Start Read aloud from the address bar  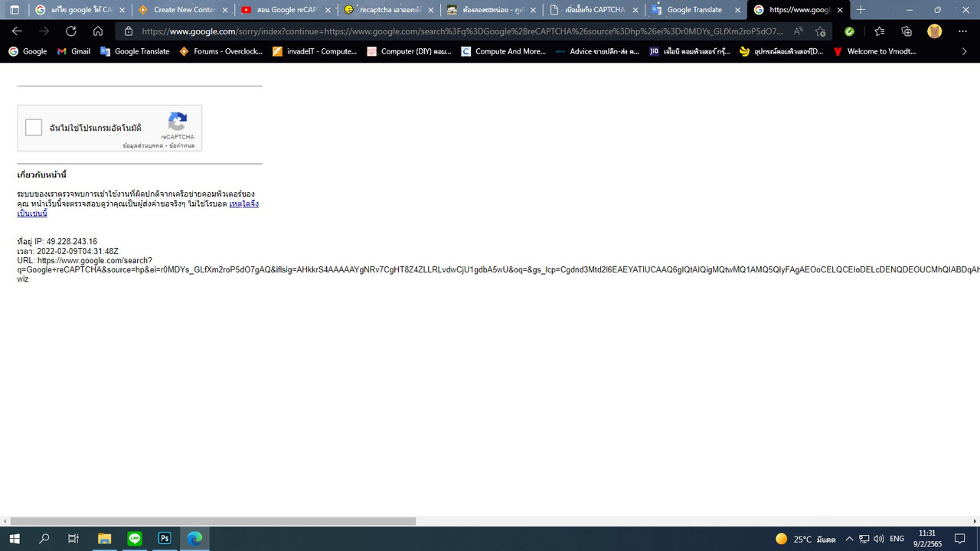tap(799, 31)
